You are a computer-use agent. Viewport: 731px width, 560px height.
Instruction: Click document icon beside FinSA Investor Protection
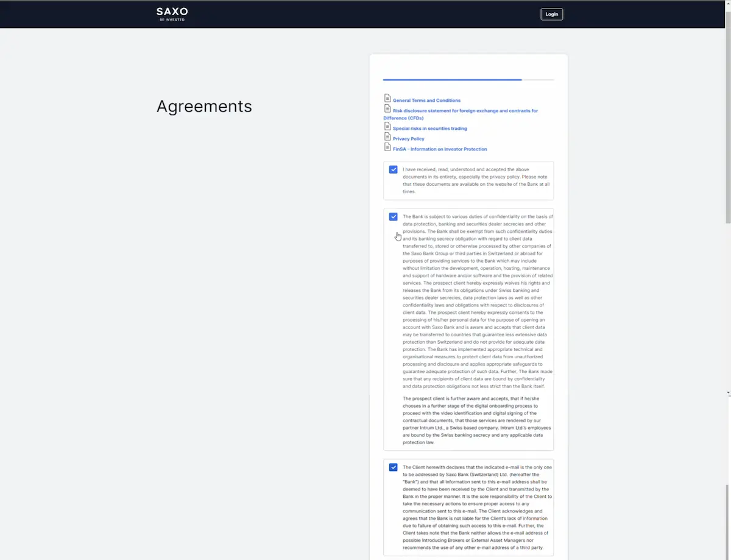tap(387, 147)
